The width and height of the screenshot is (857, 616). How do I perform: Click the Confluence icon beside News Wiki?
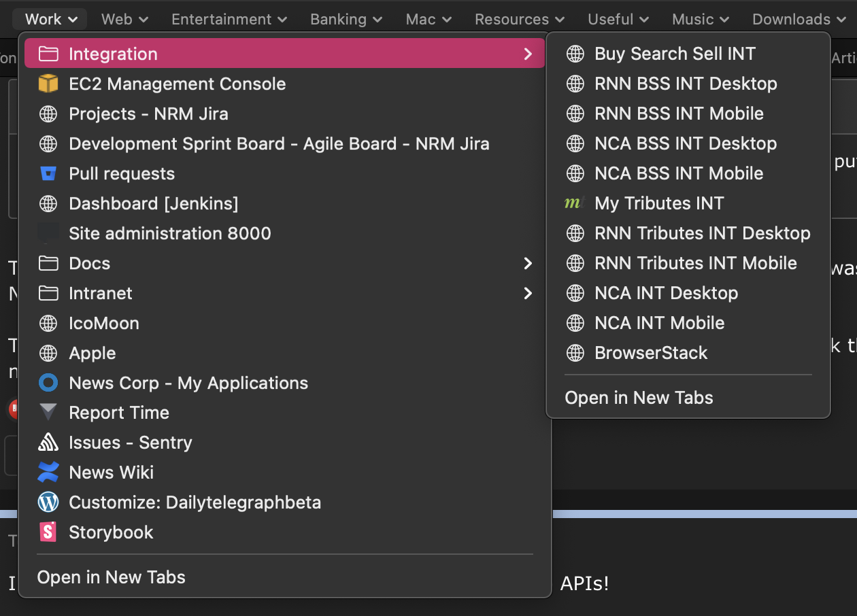coord(48,473)
